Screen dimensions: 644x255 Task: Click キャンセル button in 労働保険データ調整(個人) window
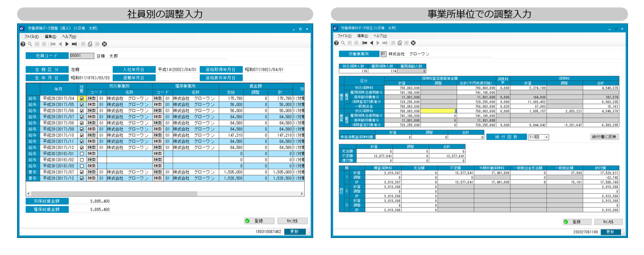click(292, 220)
